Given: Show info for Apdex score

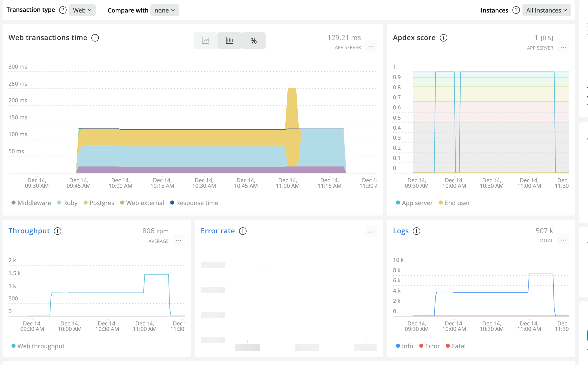Looking at the screenshot, I should point(444,38).
